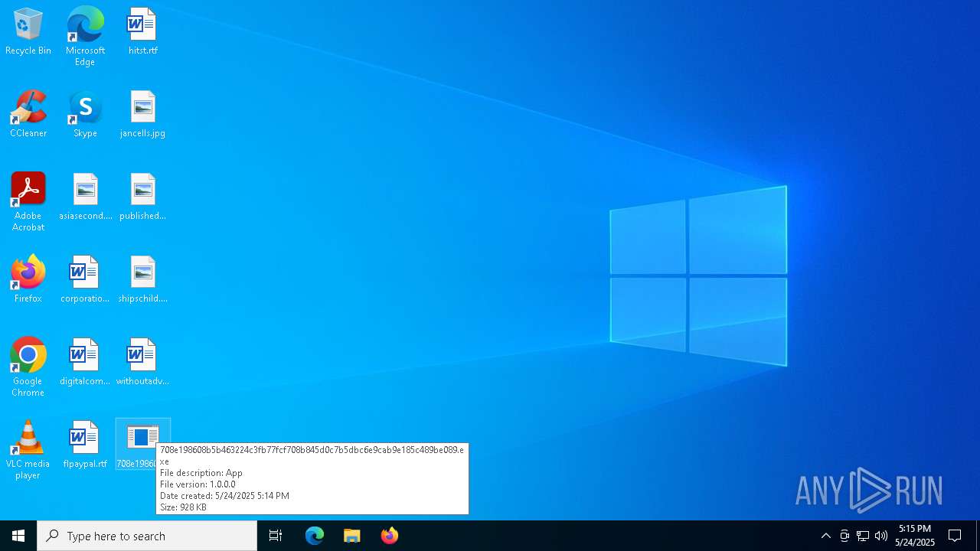Launch Firefox from the taskbar

390,536
